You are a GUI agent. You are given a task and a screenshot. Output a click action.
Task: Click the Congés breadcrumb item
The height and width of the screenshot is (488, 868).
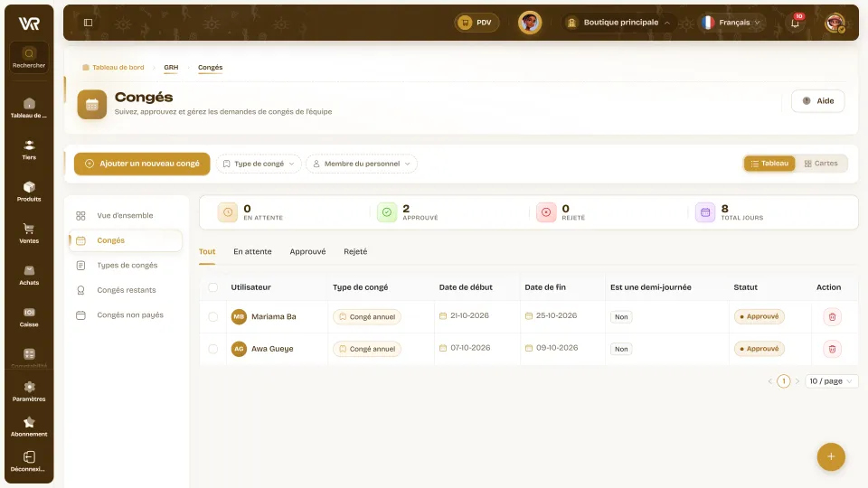211,68
